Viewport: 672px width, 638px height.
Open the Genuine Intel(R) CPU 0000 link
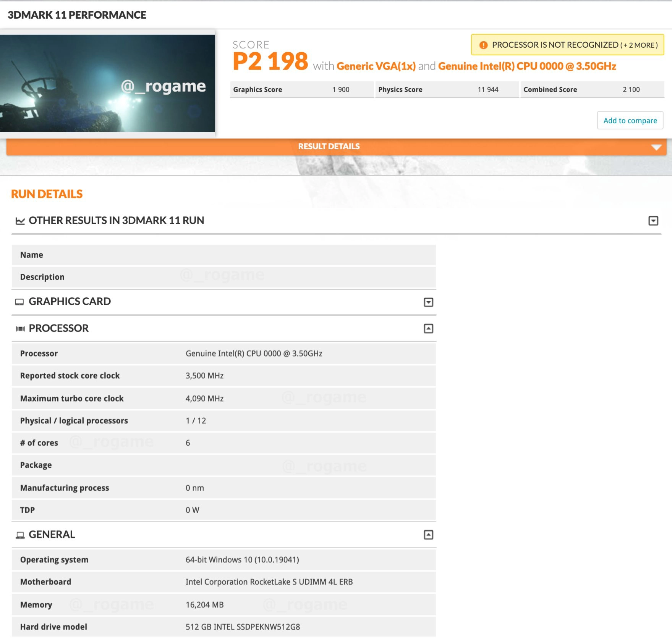[x=527, y=66]
